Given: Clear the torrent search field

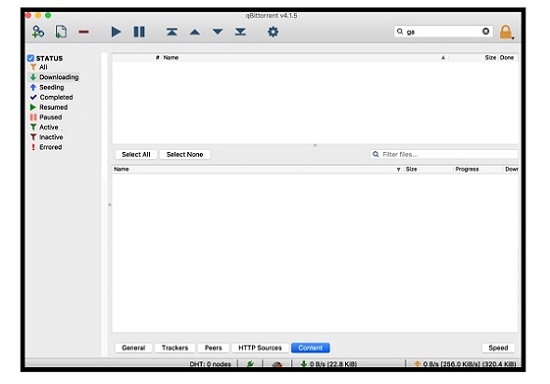Looking at the screenshot, I should (x=486, y=32).
